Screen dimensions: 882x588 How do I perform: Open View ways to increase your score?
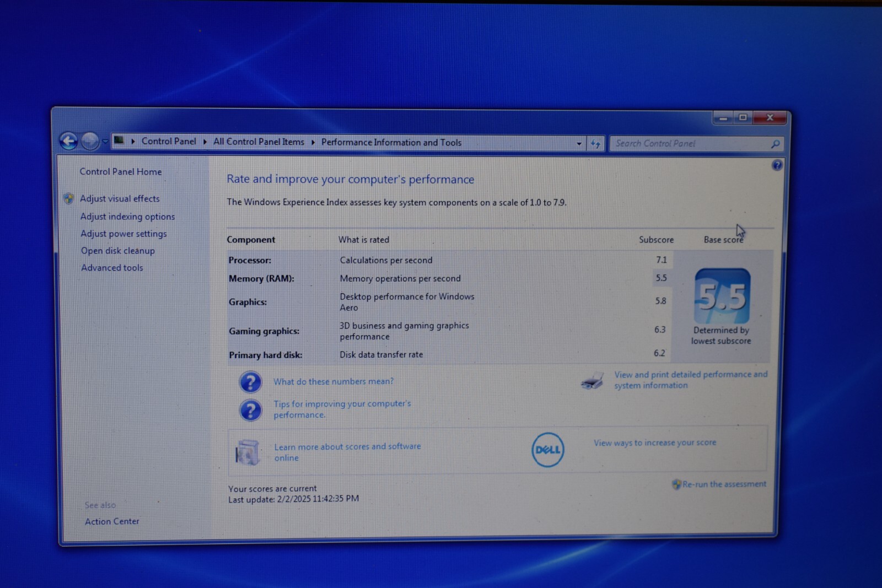pos(655,443)
